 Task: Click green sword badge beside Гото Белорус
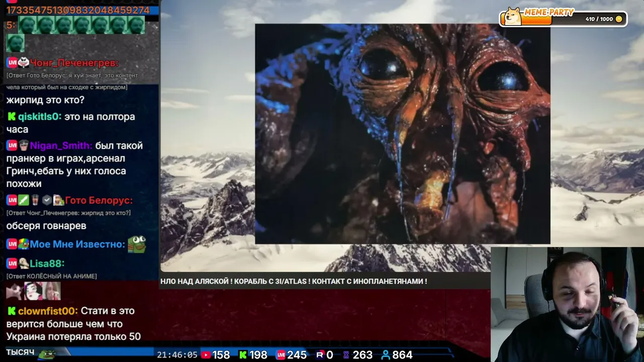[24, 200]
